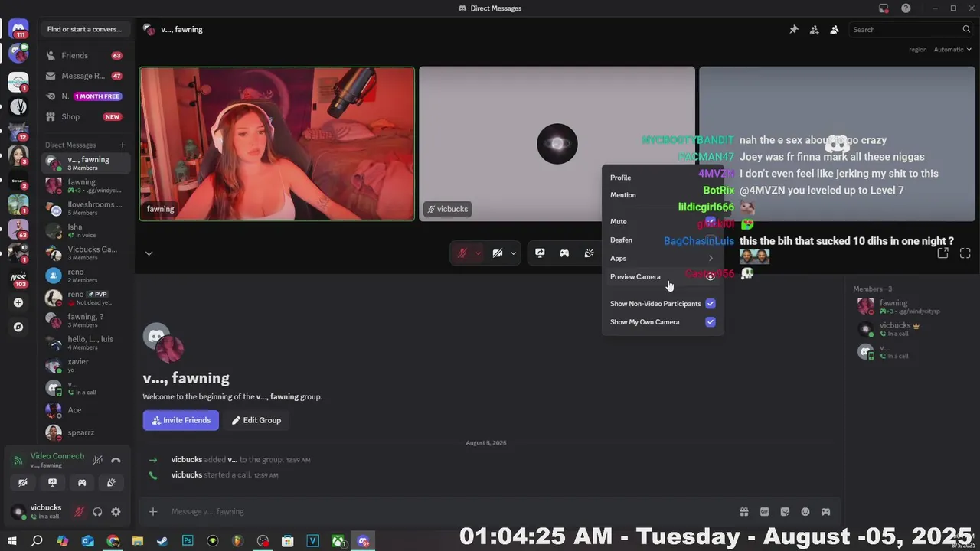Viewport: 980px width, 551px height.
Task: Start an activity with the call bar game controller
Action: [x=564, y=253]
